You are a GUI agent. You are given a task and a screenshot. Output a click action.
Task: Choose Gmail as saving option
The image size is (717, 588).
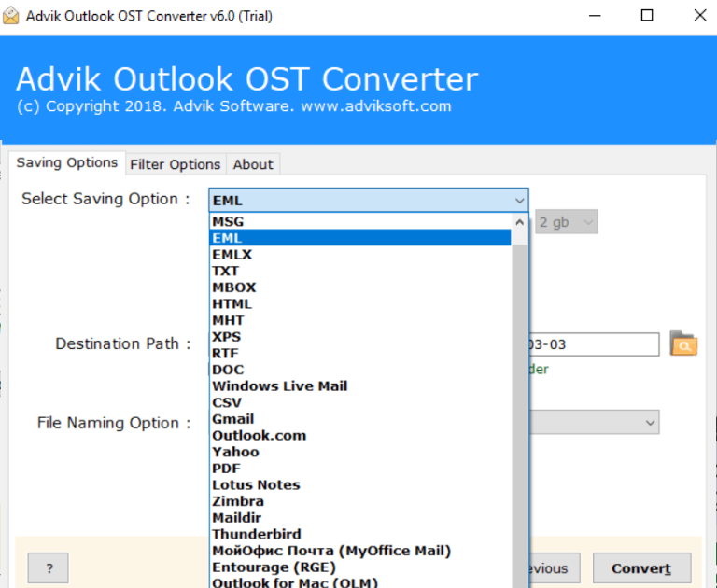(360, 419)
